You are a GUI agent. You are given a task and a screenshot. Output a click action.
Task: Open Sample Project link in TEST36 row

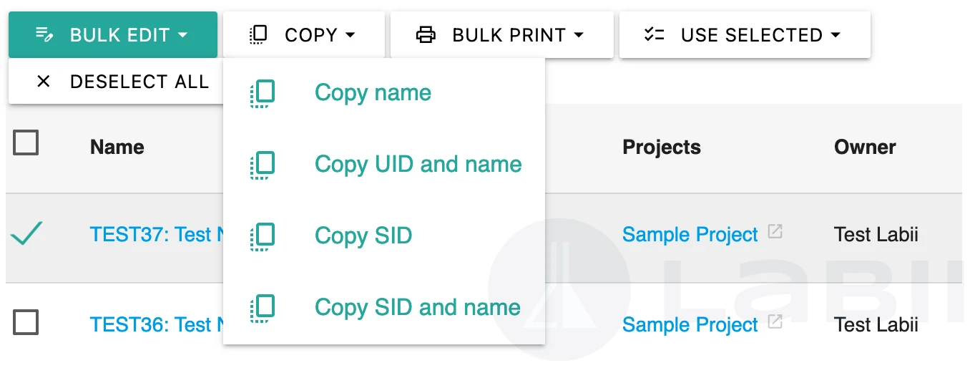tap(690, 325)
